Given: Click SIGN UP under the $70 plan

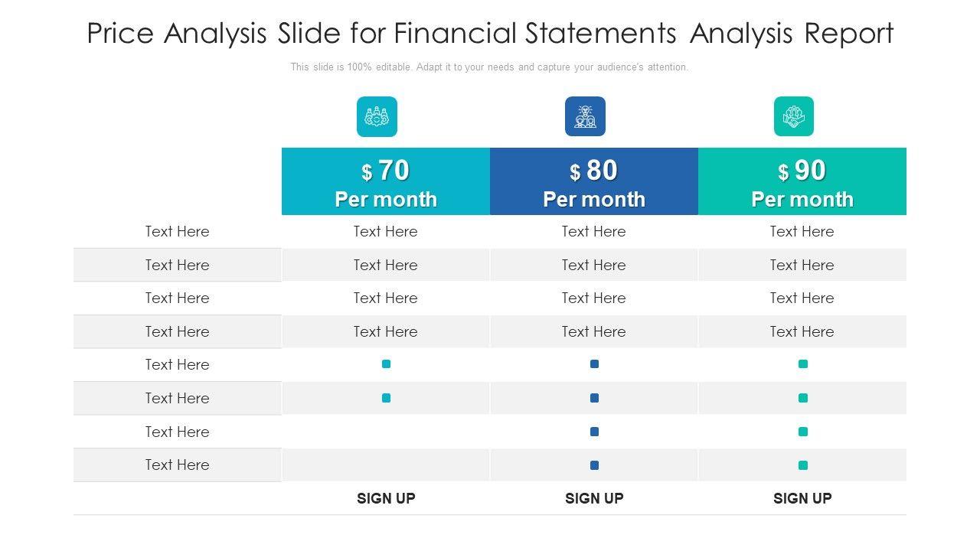Looking at the screenshot, I should click(x=386, y=498).
